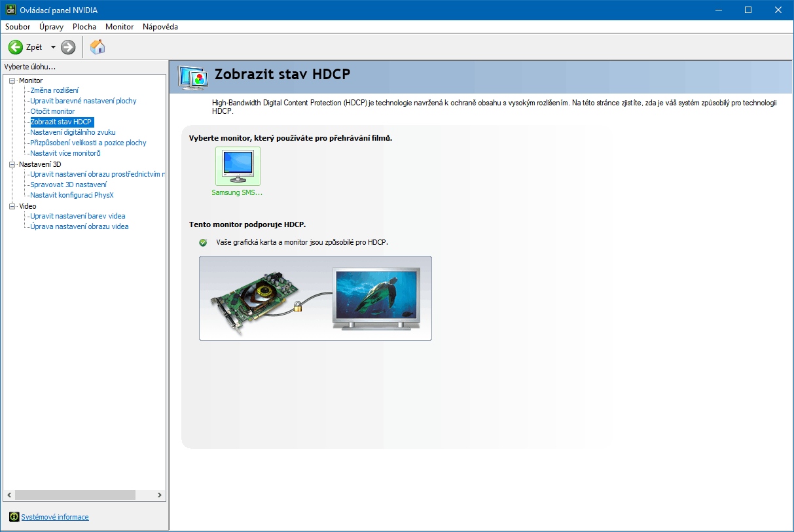794x532 pixels.
Task: Open the Úpravy menu
Action: point(51,27)
